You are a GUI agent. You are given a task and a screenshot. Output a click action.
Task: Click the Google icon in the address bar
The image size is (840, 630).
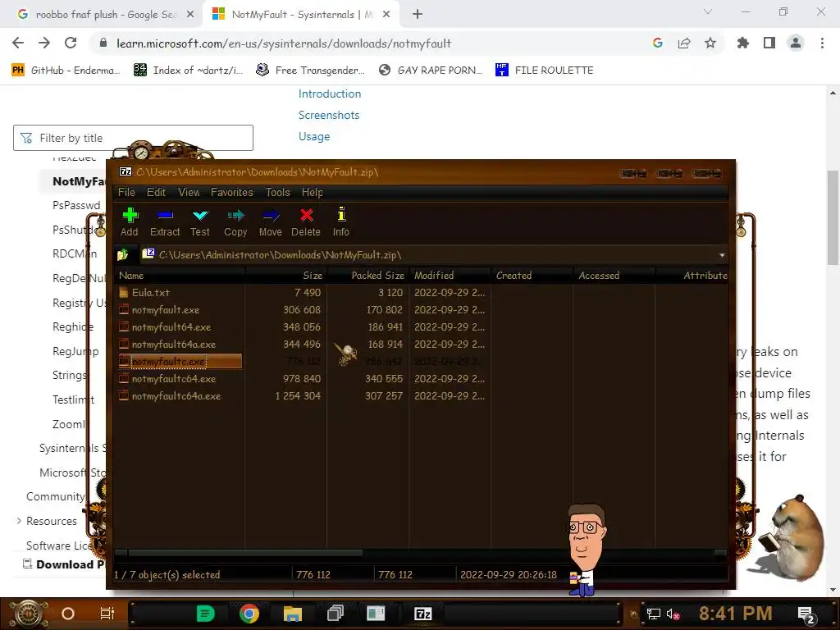658,43
